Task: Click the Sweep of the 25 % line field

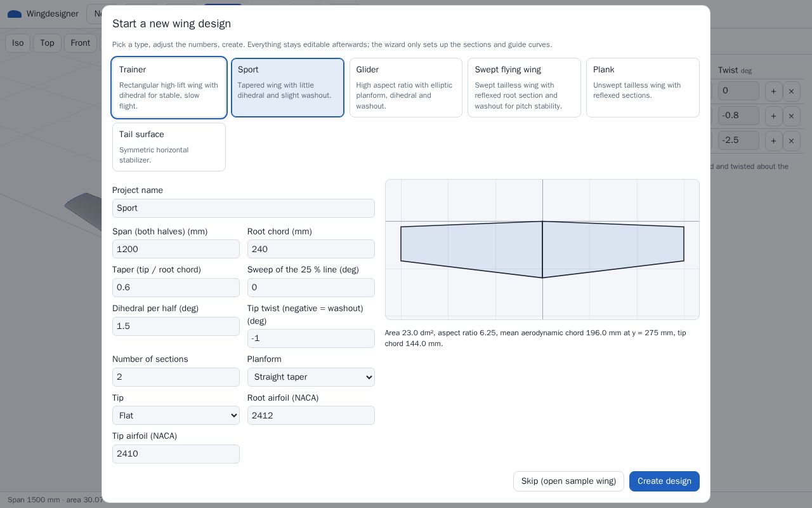Action: tap(311, 288)
